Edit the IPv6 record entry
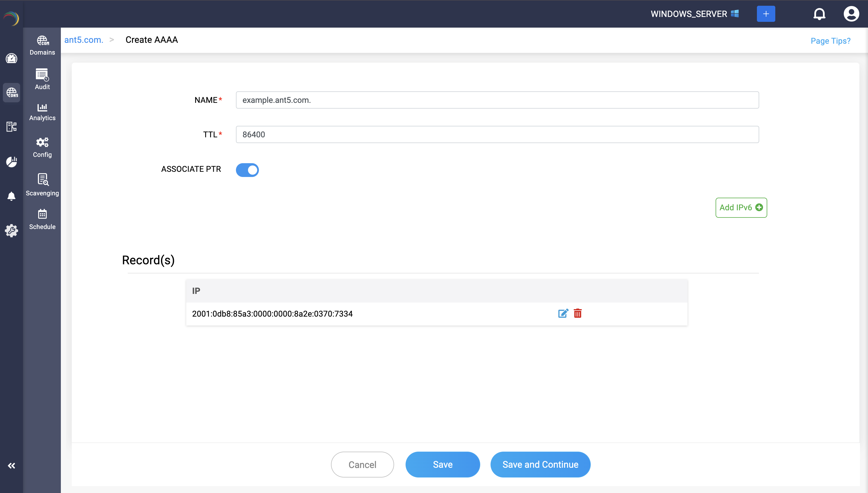 coord(563,313)
